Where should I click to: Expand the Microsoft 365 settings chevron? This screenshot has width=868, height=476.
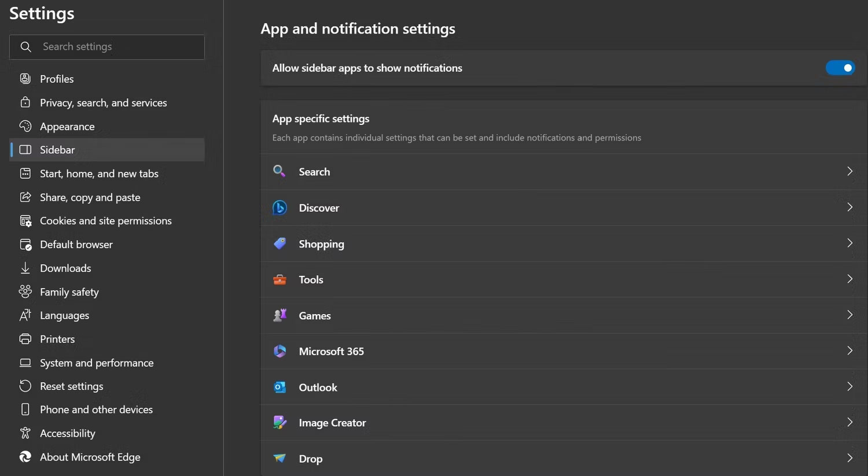(x=849, y=350)
